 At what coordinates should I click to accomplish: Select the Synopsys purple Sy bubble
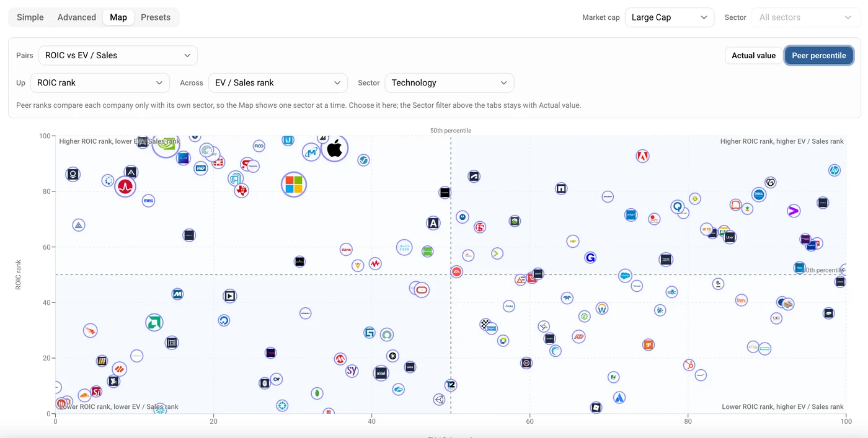click(352, 371)
